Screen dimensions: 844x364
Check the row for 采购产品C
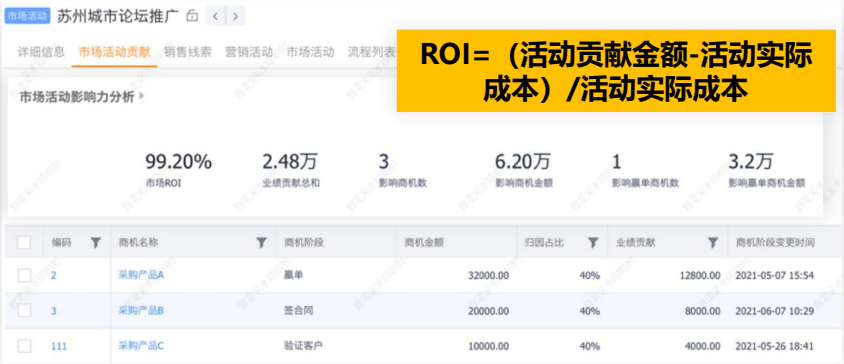(24, 346)
